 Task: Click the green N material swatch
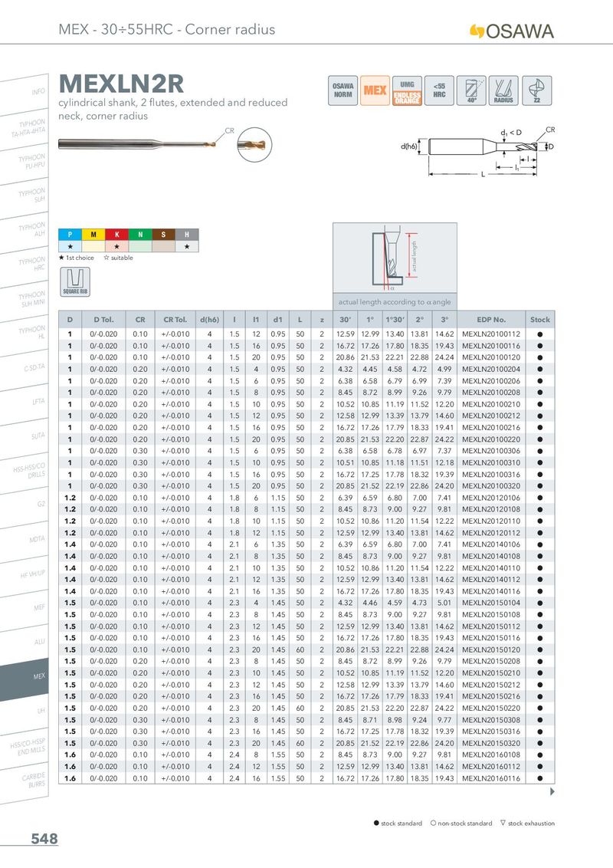click(x=140, y=235)
